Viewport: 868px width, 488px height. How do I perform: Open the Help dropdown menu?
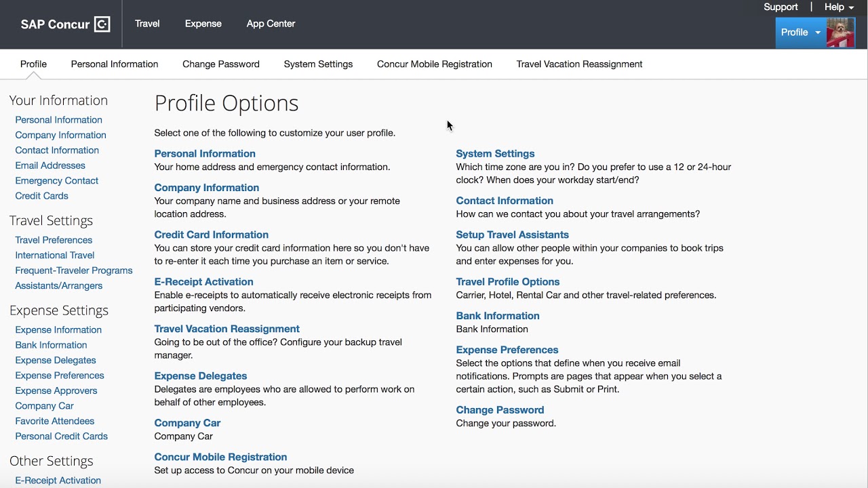[x=839, y=7]
